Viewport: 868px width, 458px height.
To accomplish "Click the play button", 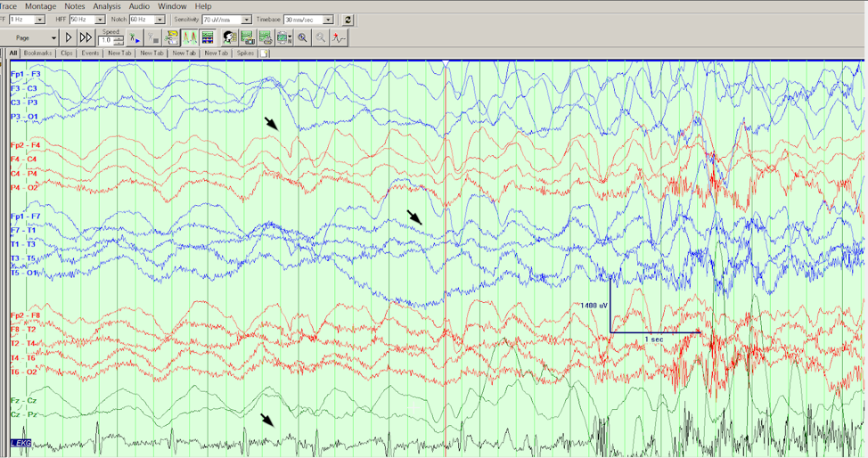I will pyautogui.click(x=69, y=38).
